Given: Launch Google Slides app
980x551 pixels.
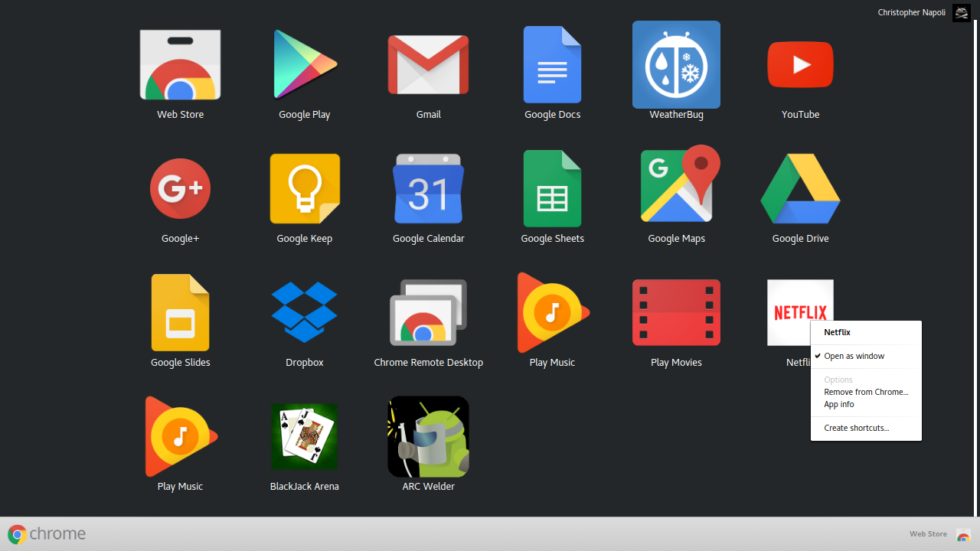Looking at the screenshot, I should pyautogui.click(x=180, y=313).
